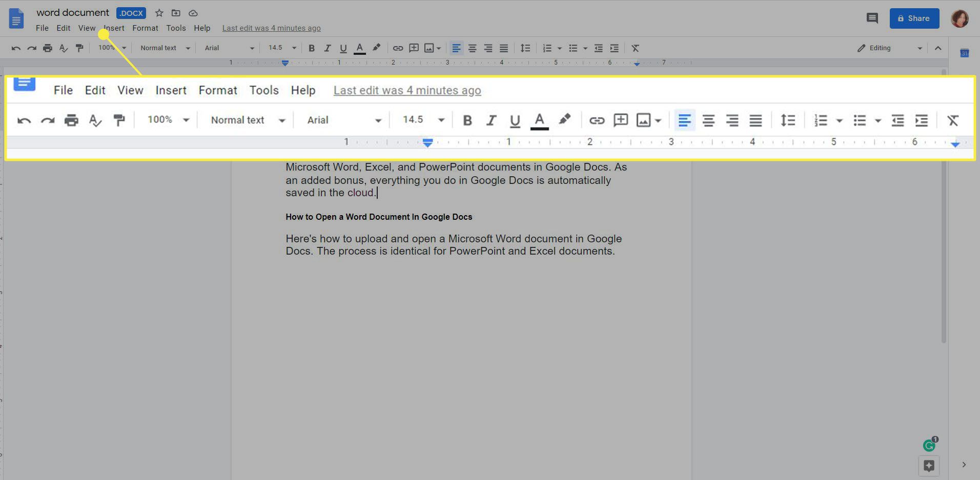Run spell check from the small top toolbar

pyautogui.click(x=64, y=48)
